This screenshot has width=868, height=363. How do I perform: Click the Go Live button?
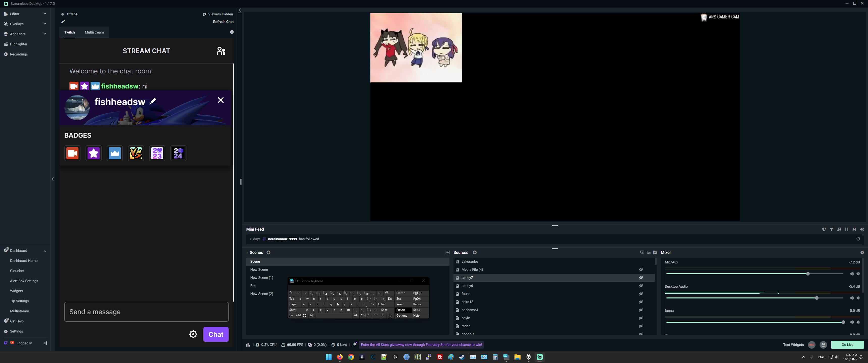point(847,345)
